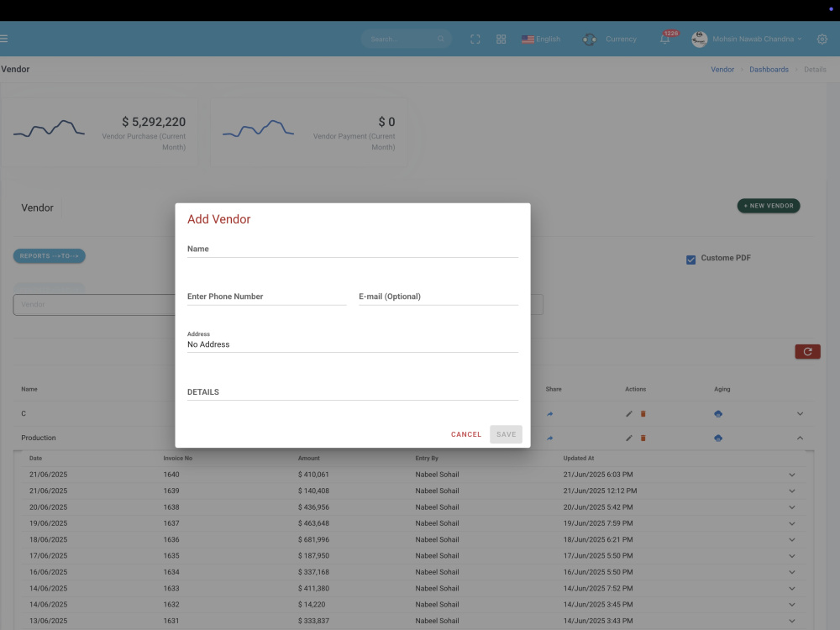Click the Vendor breadcrumb link
The image size is (840, 630).
click(x=722, y=70)
